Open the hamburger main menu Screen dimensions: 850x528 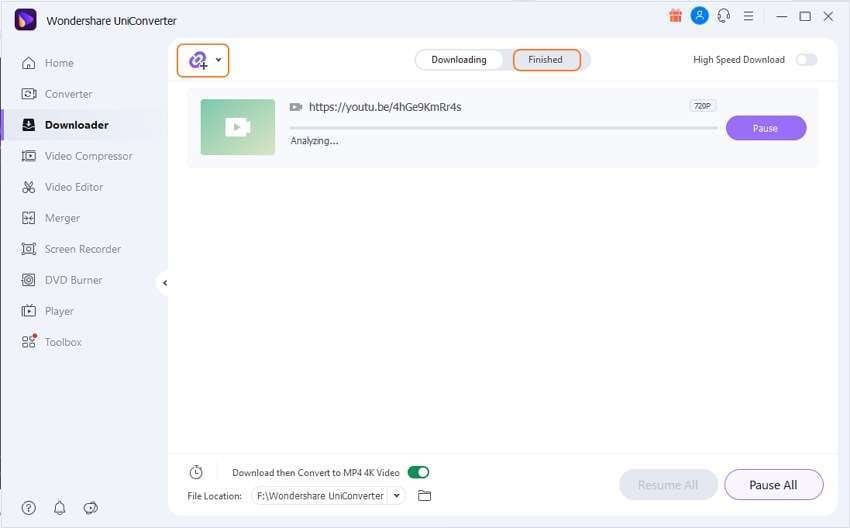click(x=748, y=16)
